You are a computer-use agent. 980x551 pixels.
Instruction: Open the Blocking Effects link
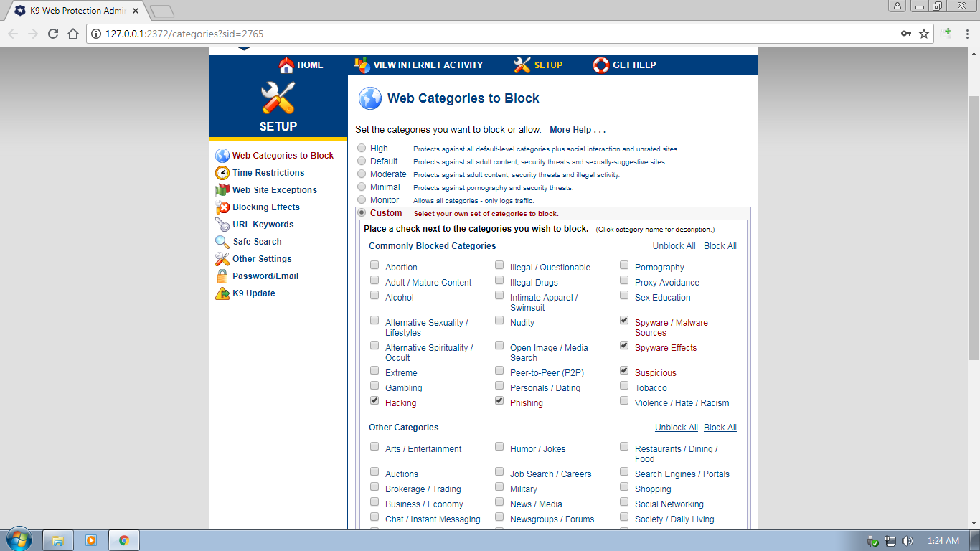[x=266, y=207]
